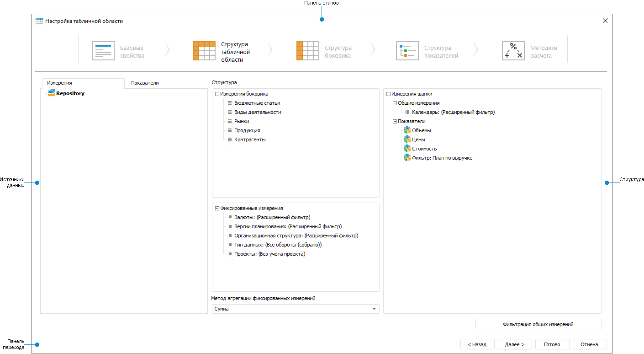Click the Измерения боковика root label
Viewport: 644px width, 354px height.
coord(244,94)
